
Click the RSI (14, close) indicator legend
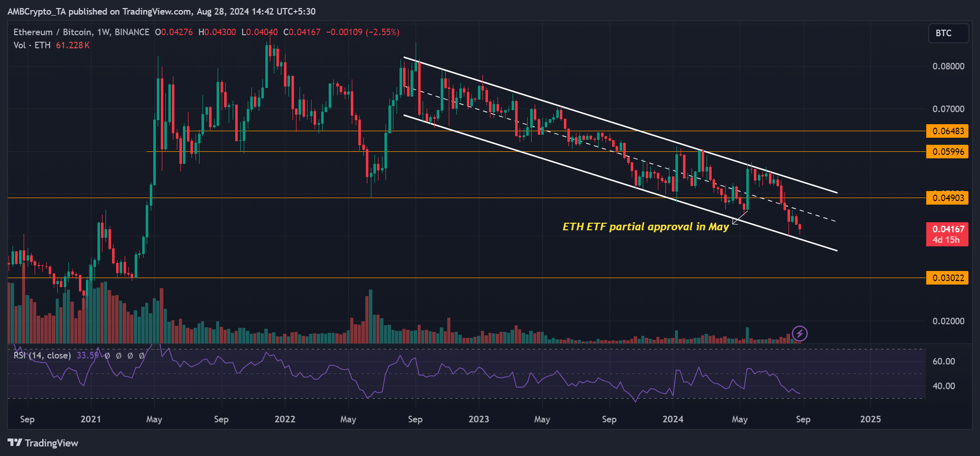tap(42, 355)
